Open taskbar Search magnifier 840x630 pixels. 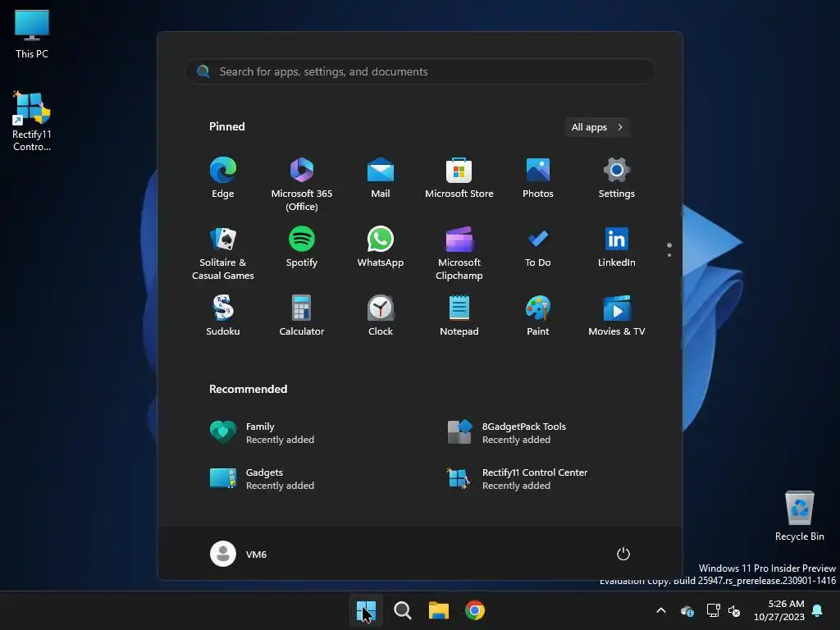pyautogui.click(x=402, y=610)
